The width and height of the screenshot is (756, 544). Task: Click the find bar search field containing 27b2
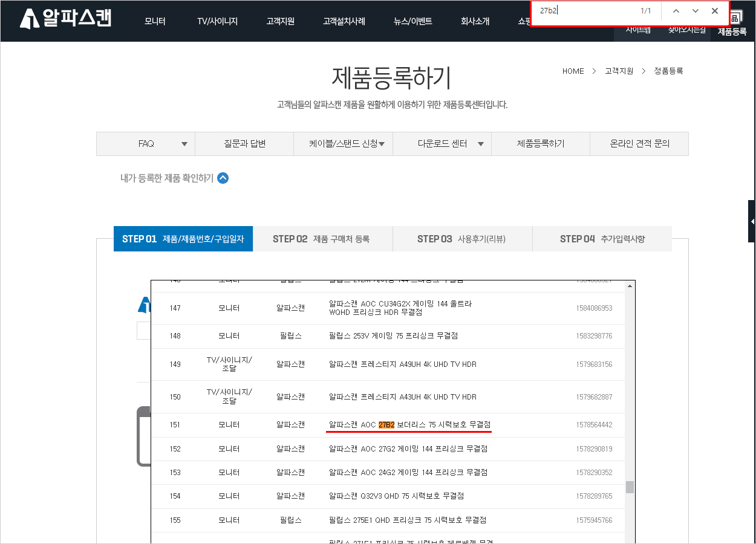pos(584,11)
